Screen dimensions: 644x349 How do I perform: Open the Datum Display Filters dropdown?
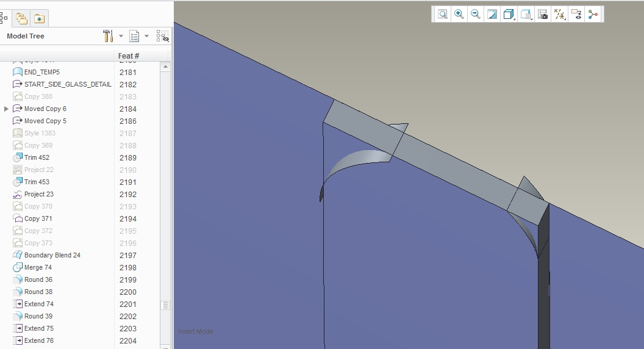pyautogui.click(x=559, y=15)
